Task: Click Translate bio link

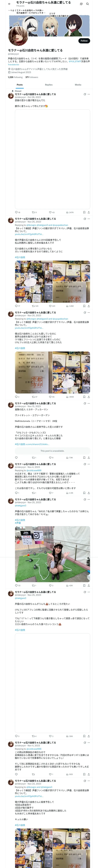Action: click(14, 65)
